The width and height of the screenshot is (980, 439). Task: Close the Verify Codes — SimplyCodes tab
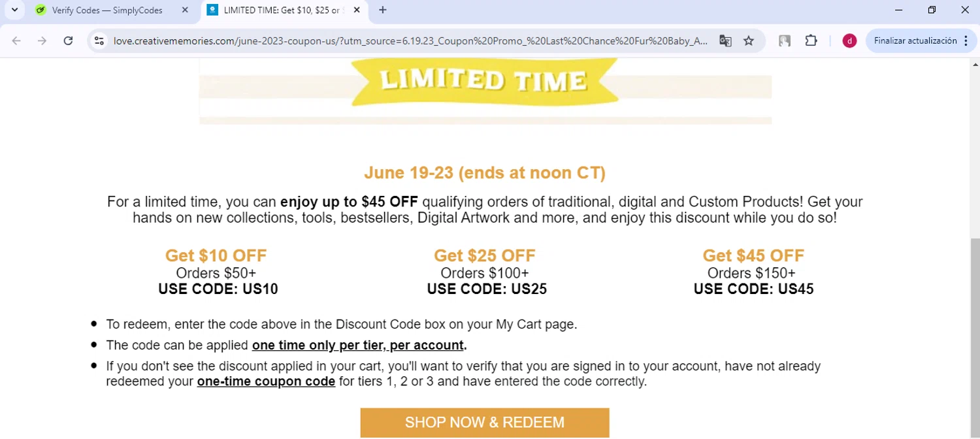[185, 10]
